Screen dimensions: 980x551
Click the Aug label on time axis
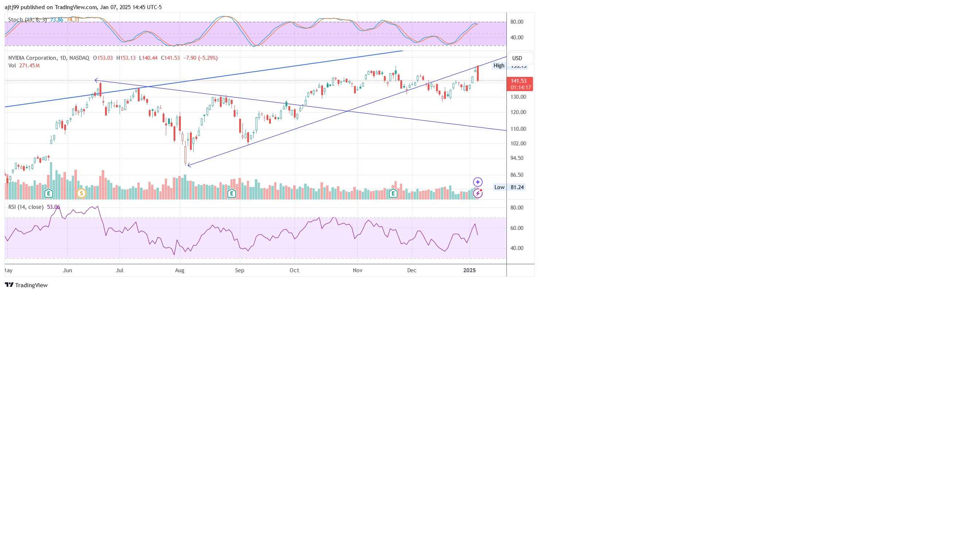[x=180, y=270]
